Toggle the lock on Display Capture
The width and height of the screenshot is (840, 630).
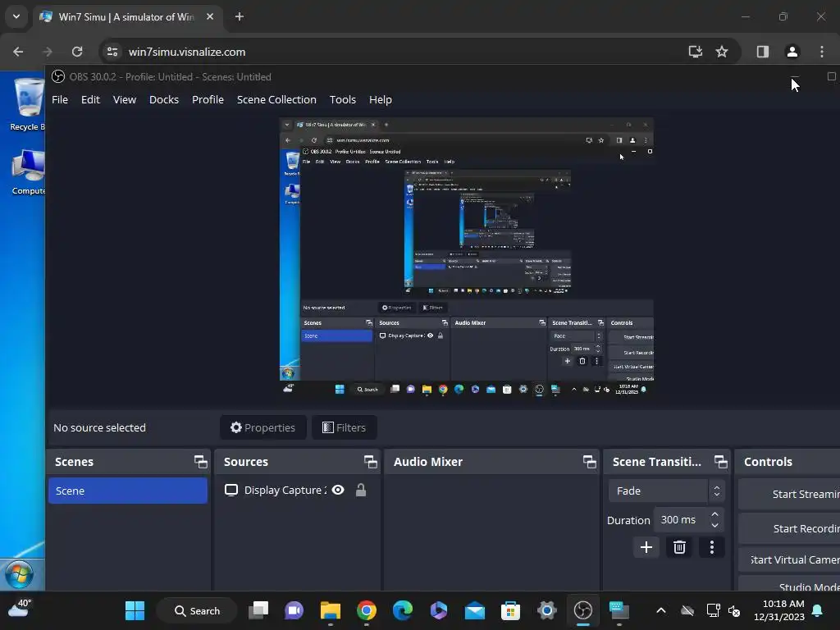pyautogui.click(x=361, y=491)
